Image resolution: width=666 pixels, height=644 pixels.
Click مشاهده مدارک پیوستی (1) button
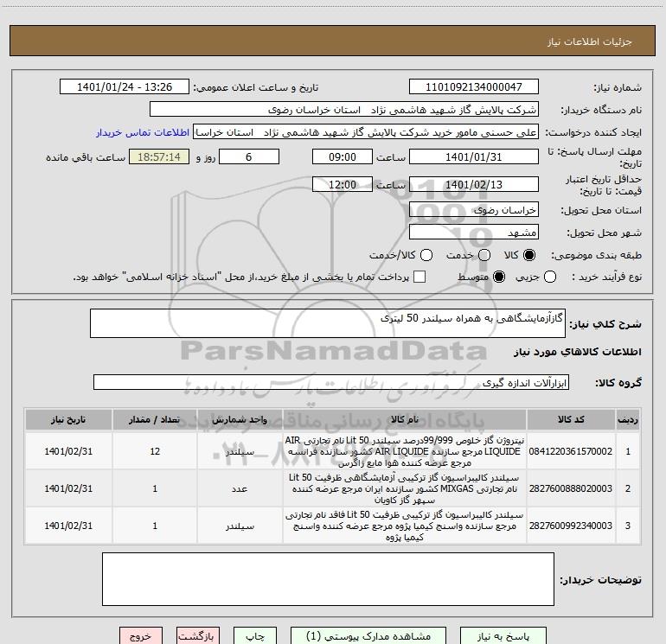point(368,636)
